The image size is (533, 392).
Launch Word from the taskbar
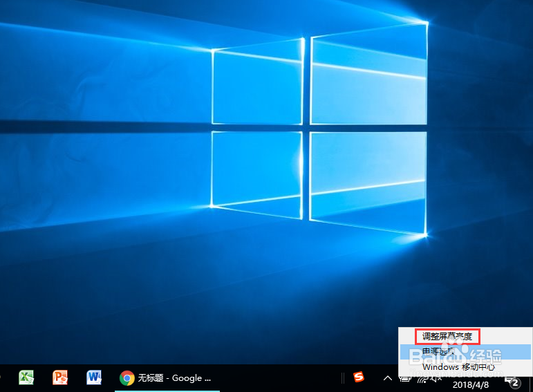[x=94, y=377]
